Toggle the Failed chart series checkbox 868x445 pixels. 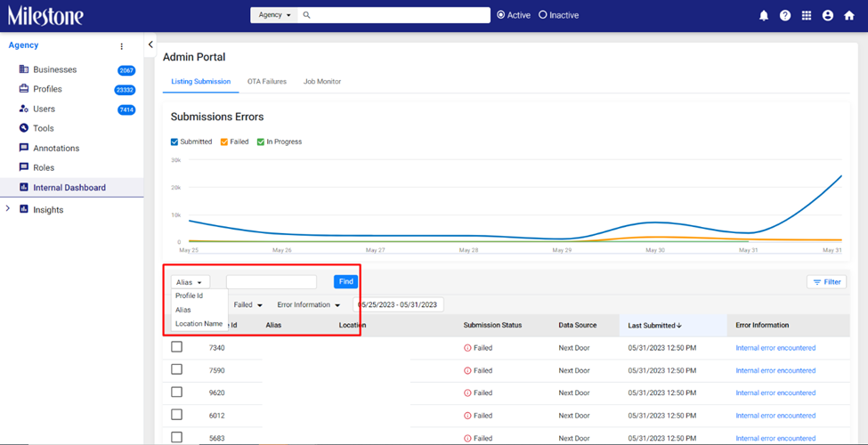224,142
